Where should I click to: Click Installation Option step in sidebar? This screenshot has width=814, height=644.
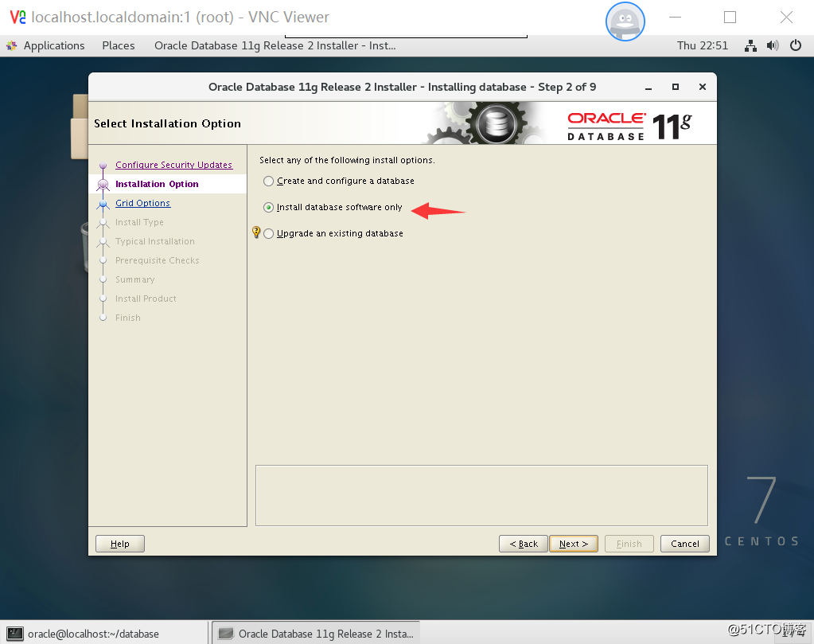pos(157,184)
